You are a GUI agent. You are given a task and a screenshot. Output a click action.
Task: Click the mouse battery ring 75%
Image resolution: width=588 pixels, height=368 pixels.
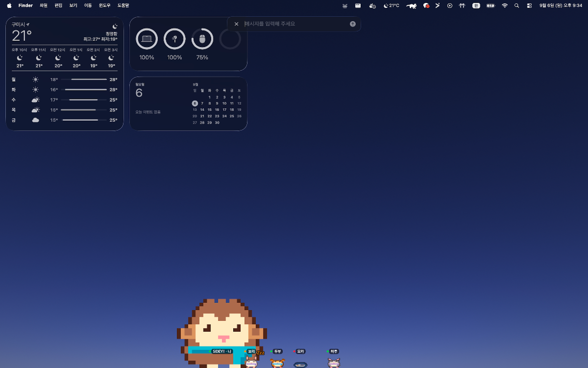[202, 39]
